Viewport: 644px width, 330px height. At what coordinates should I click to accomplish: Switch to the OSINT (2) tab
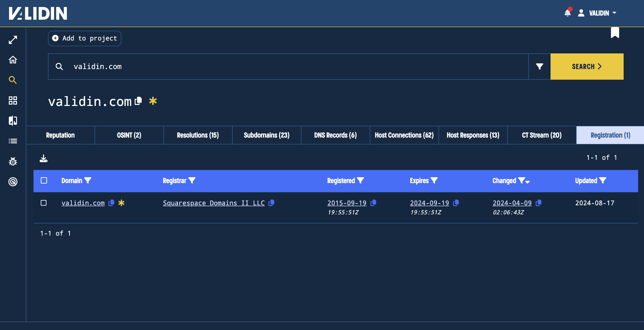(129, 135)
